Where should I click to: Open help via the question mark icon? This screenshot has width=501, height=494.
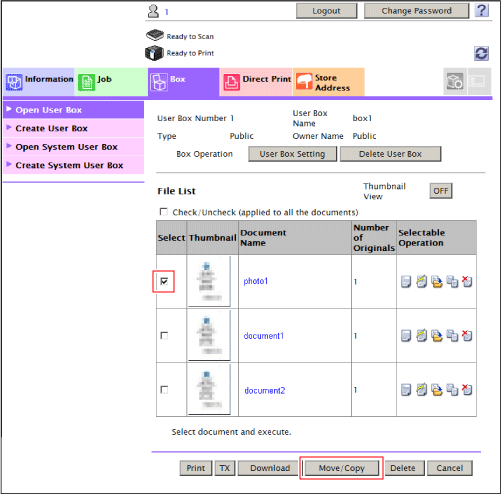pos(481,11)
